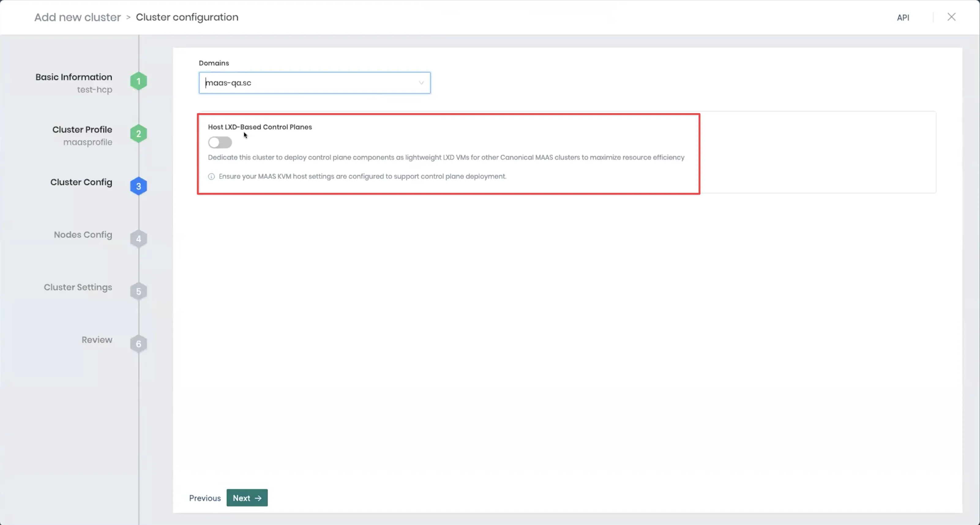Select Nodes Config step label

83,235
